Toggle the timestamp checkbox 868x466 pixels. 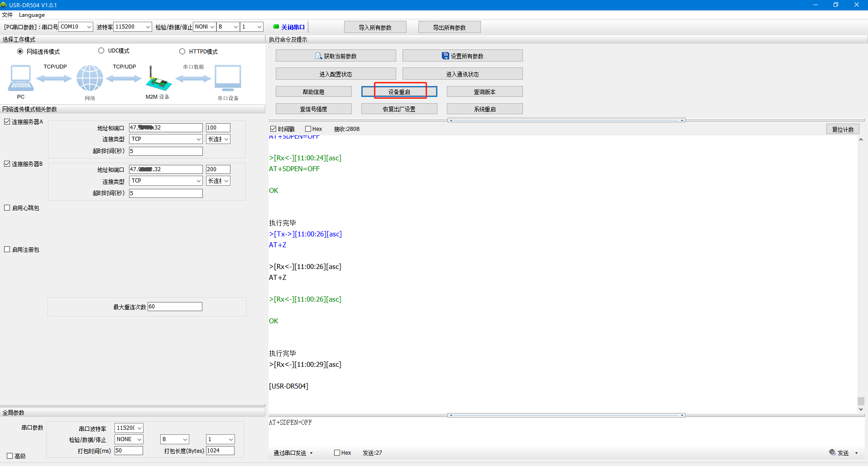(x=273, y=129)
